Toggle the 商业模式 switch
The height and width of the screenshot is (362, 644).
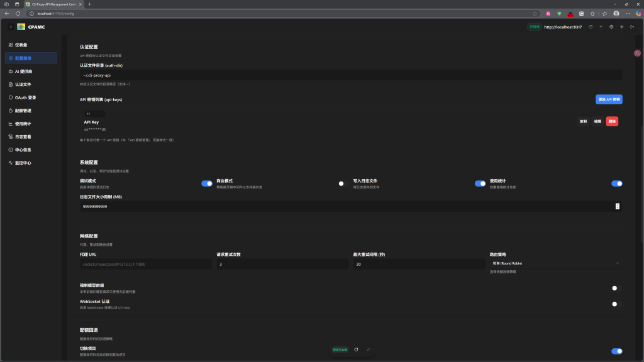click(x=343, y=184)
